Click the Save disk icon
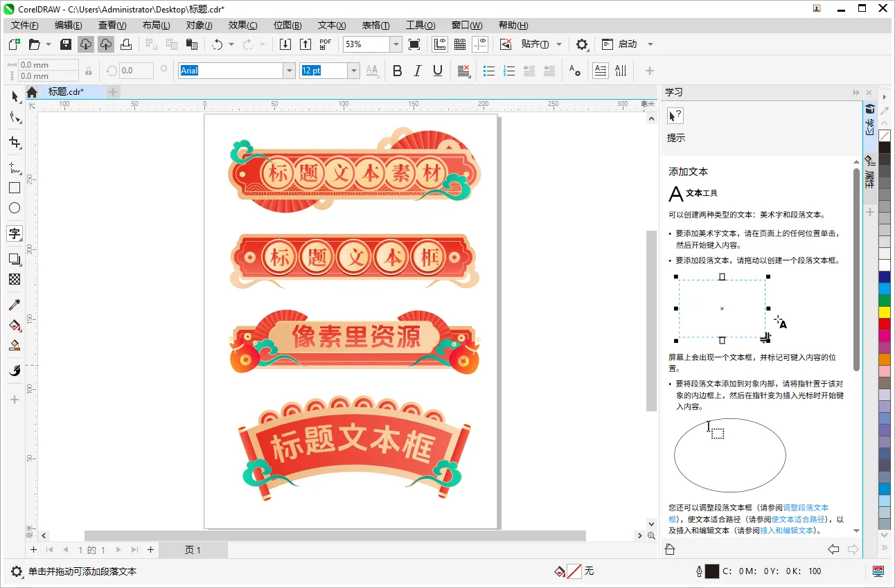The width and height of the screenshot is (895, 588). [66, 44]
